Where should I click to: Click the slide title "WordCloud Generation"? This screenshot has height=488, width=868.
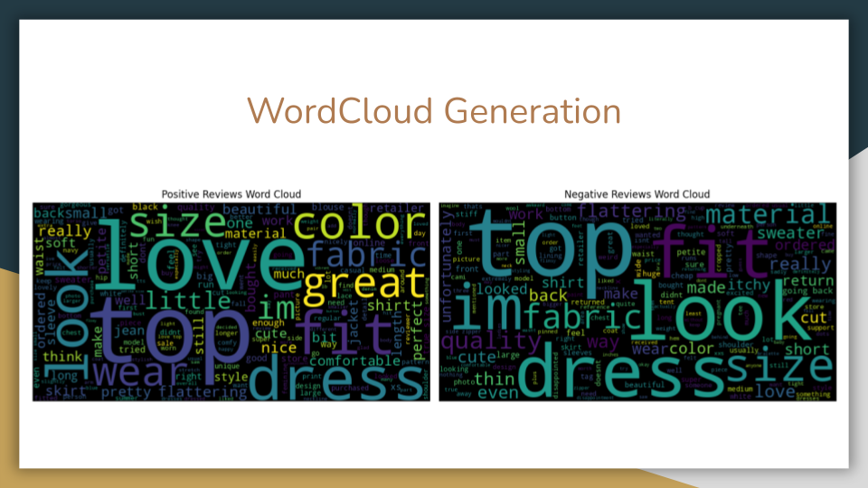(433, 111)
